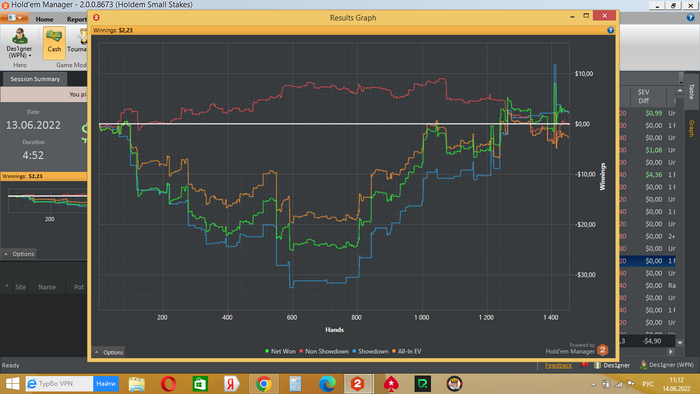Image resolution: width=700 pixels, height=394 pixels.
Task: Select the highlighted $0,00 row in table
Action: point(647,261)
